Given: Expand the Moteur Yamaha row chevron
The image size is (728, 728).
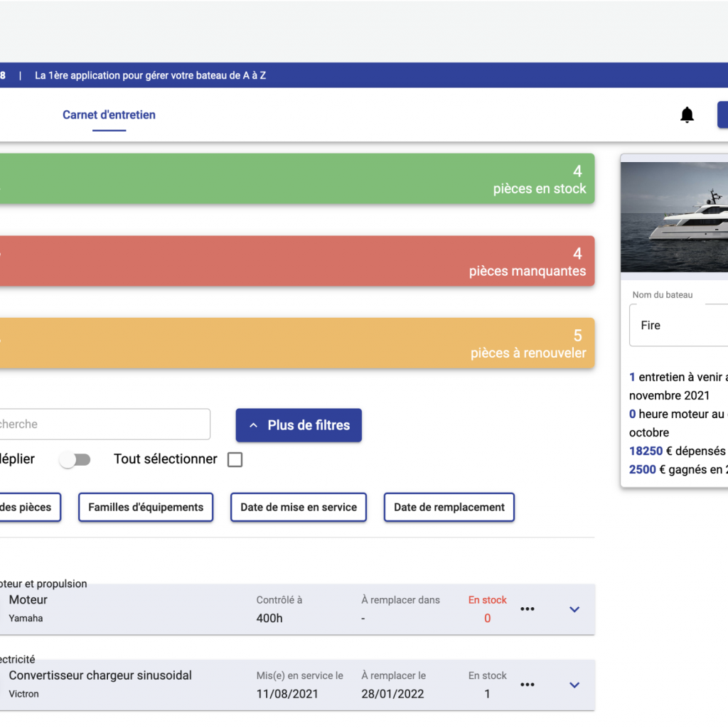Looking at the screenshot, I should [x=574, y=609].
